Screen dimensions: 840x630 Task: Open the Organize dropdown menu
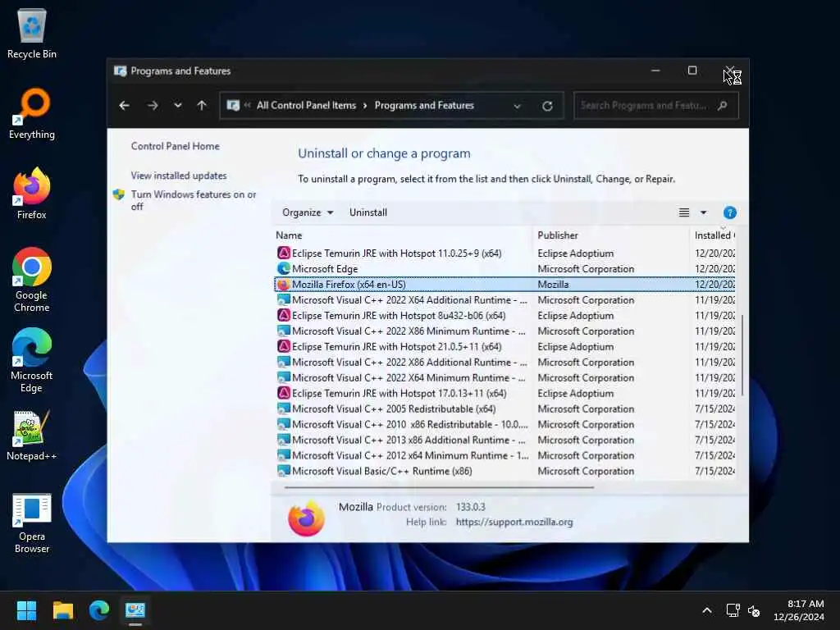point(308,212)
